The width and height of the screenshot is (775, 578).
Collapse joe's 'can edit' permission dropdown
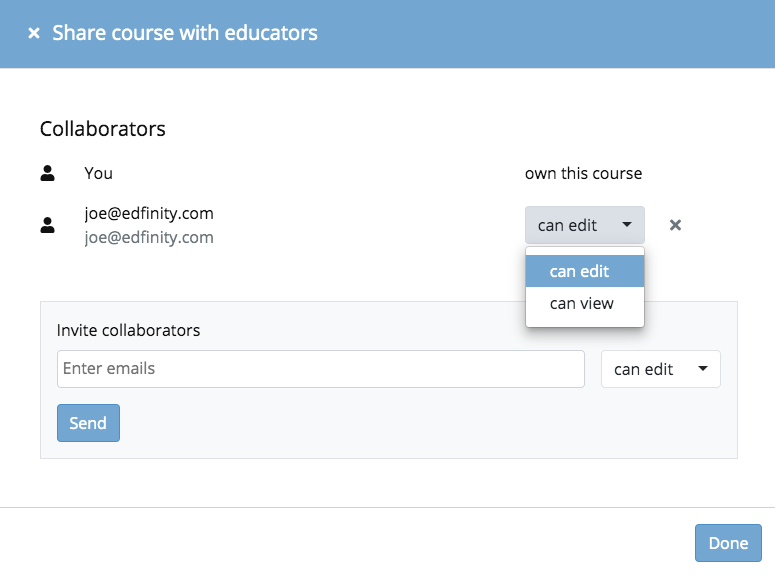tap(585, 225)
